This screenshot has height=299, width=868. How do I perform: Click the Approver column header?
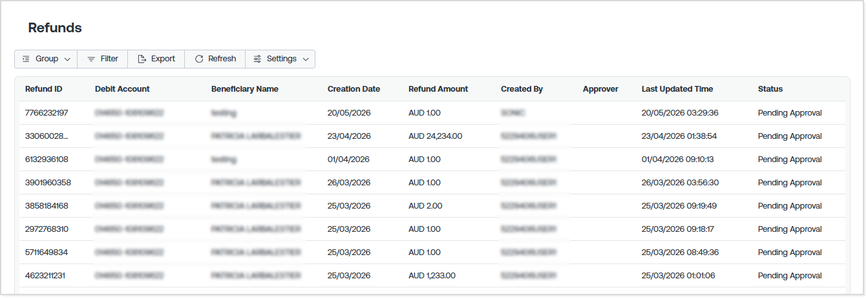click(x=600, y=89)
